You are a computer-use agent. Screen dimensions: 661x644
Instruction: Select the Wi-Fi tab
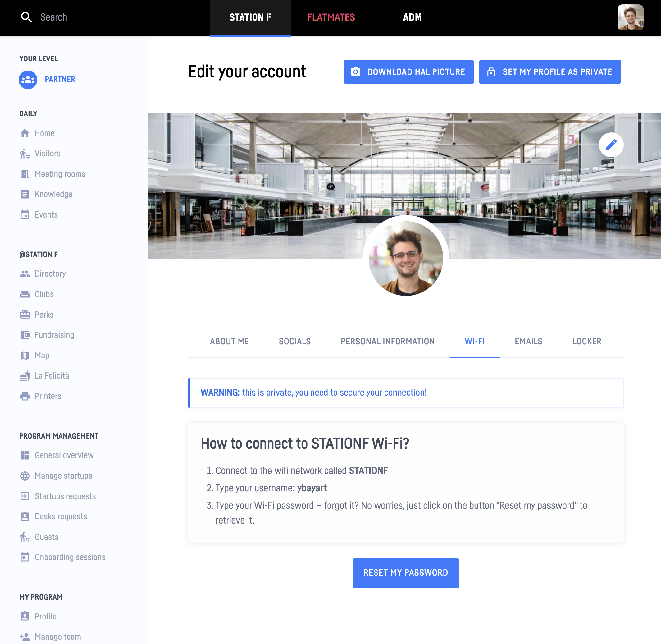pyautogui.click(x=475, y=341)
